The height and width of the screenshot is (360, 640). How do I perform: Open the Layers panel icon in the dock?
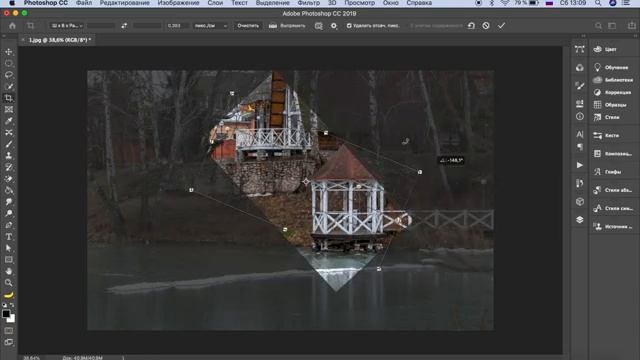click(x=580, y=220)
